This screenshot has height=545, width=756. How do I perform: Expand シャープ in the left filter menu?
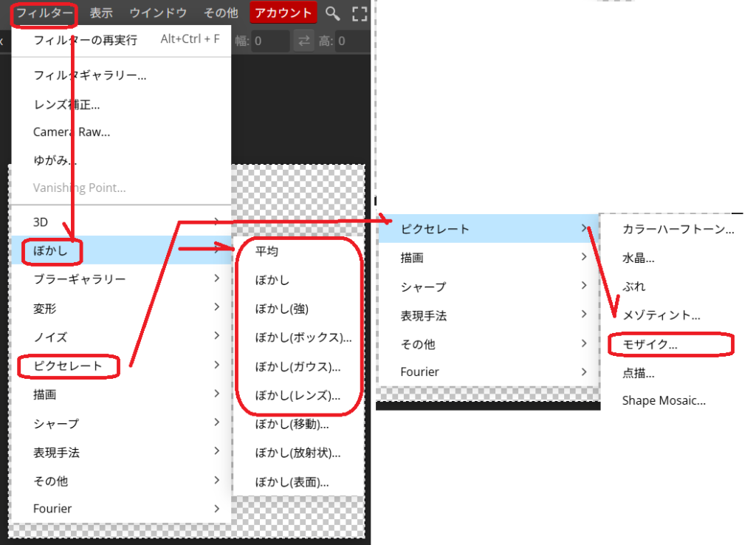pyautogui.click(x=121, y=423)
